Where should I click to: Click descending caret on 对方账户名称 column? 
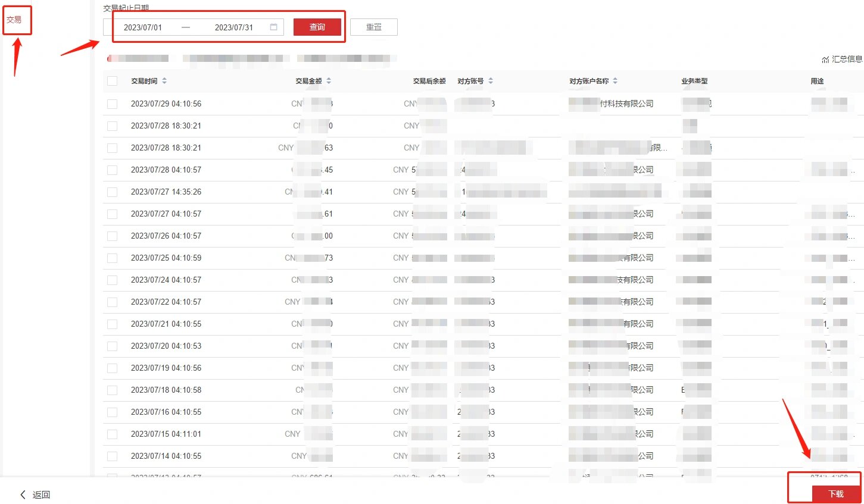tap(616, 83)
